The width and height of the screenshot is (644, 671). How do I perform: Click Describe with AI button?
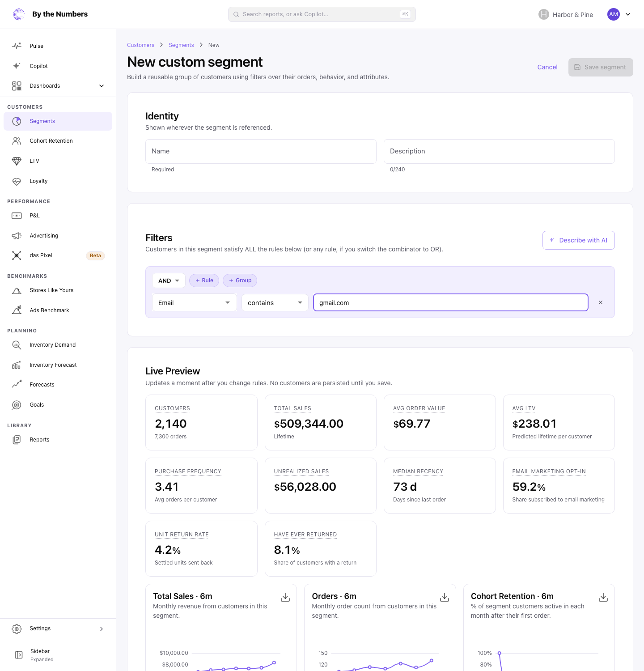579,240
